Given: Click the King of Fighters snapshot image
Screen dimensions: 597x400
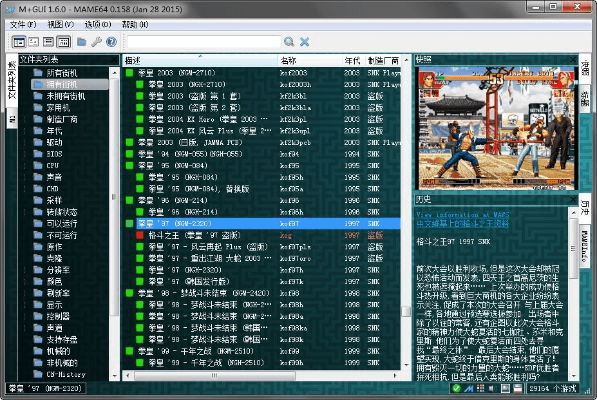Looking at the screenshot, I should click(496, 128).
